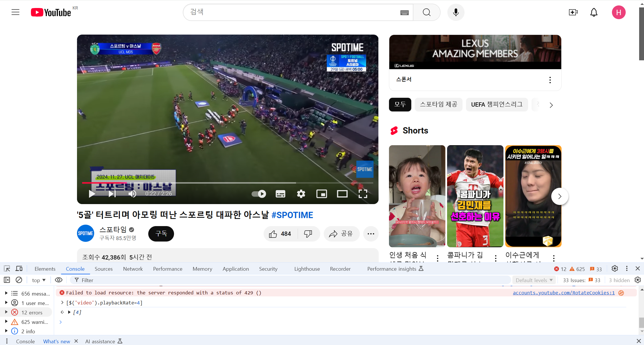Viewport: 644px width, 345px height.
Task: Open more actions menu below video
Action: (371, 234)
